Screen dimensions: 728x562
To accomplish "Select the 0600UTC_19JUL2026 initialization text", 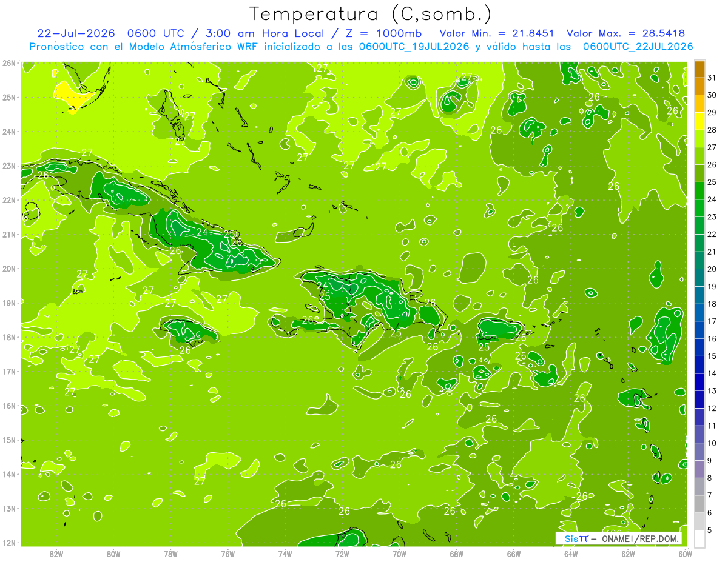I will pos(414,47).
